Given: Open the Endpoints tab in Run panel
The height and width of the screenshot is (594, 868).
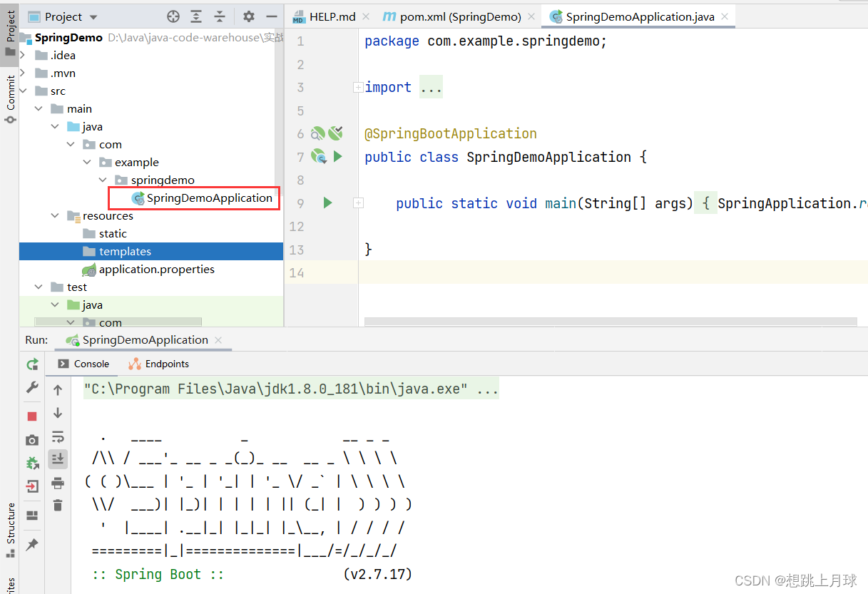Looking at the screenshot, I should coord(159,364).
